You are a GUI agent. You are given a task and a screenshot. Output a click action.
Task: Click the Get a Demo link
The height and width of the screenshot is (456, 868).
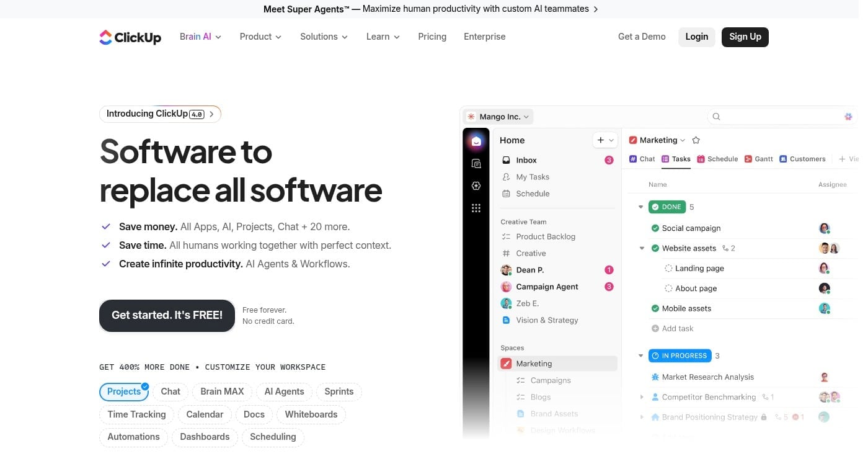[x=642, y=37]
